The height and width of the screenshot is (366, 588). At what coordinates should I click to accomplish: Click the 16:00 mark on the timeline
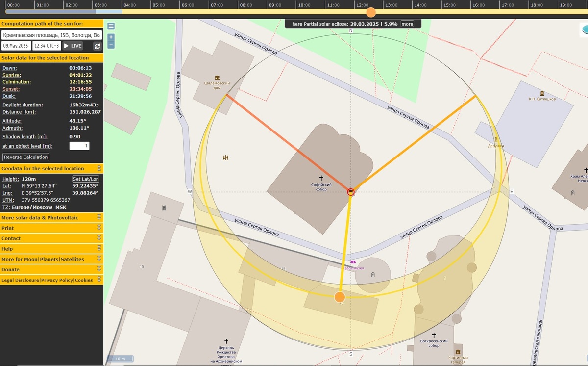click(x=478, y=5)
